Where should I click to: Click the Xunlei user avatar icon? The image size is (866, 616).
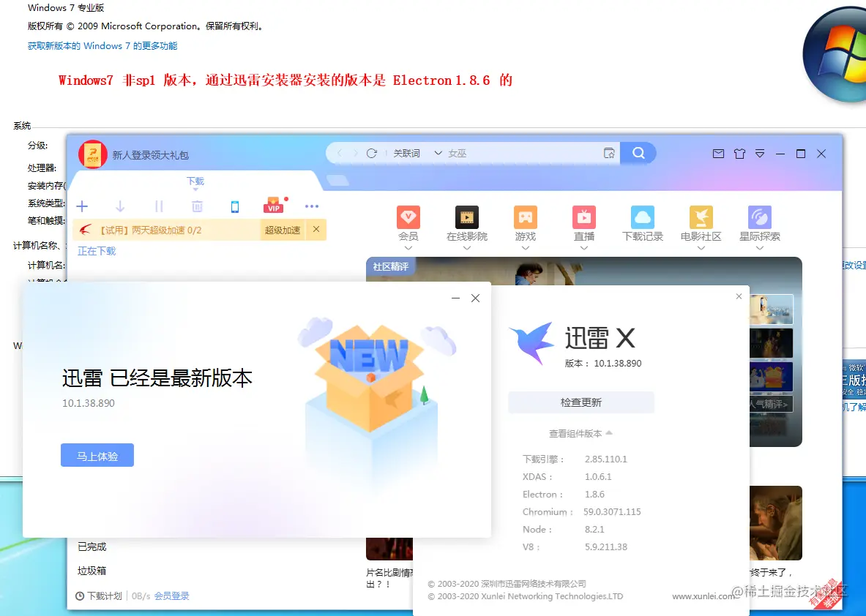[92, 154]
